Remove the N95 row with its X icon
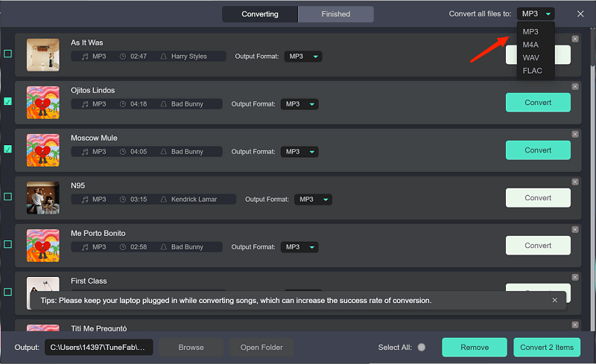 click(x=574, y=182)
